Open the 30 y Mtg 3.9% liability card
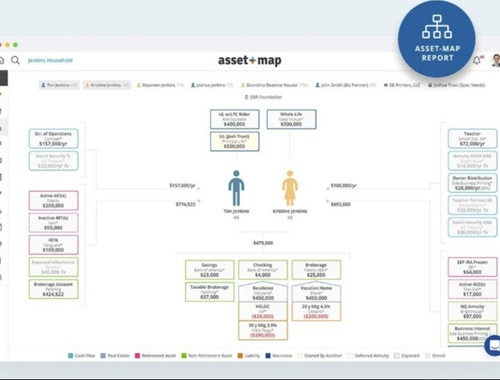This screenshot has height=380, width=500. tap(263, 330)
